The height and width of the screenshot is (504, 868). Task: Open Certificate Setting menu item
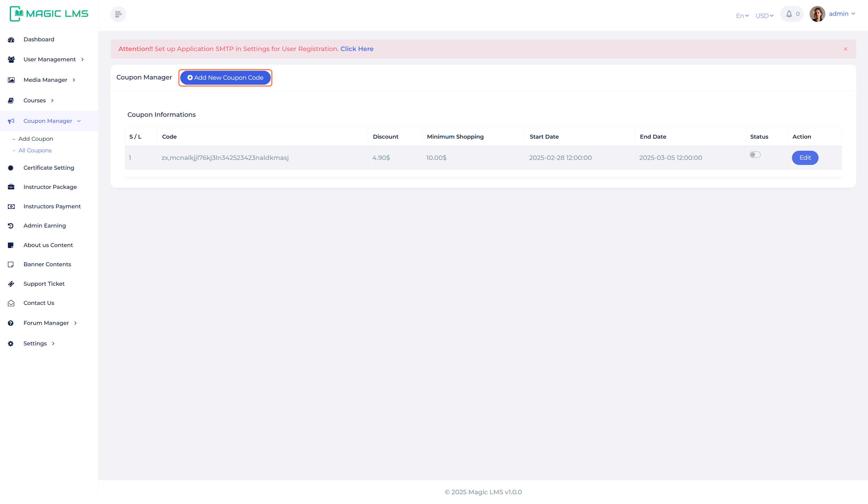pos(49,168)
